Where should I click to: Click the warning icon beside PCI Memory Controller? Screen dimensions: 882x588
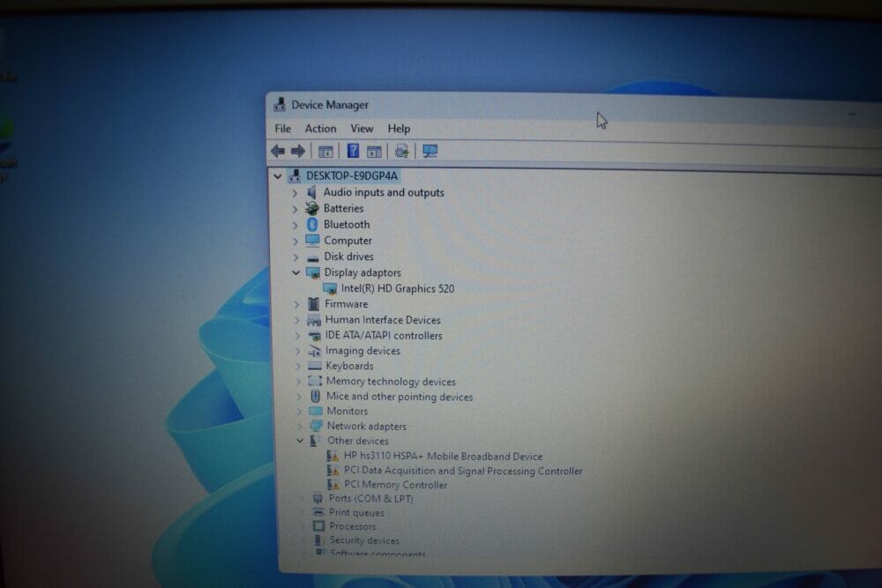click(333, 485)
